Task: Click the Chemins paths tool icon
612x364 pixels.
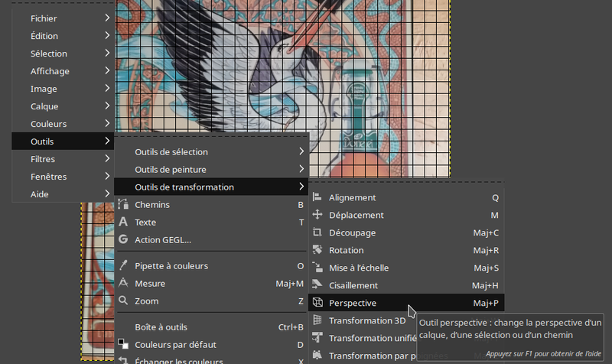Action: tap(123, 205)
